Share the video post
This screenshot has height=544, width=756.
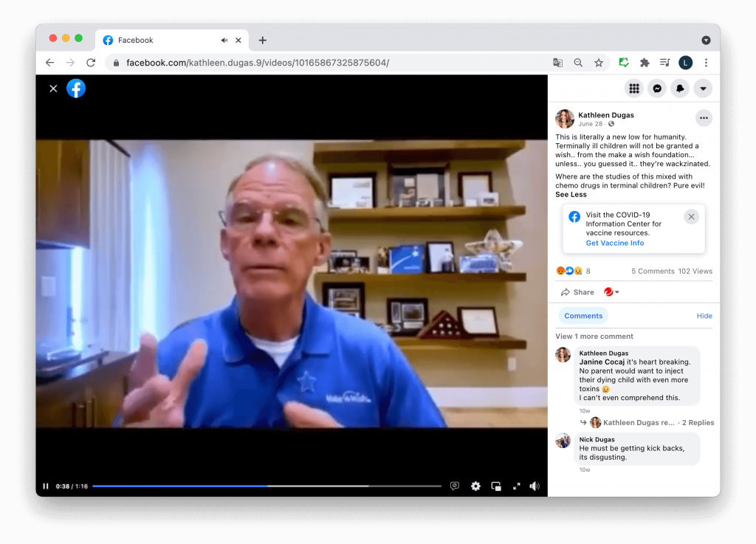coord(577,292)
